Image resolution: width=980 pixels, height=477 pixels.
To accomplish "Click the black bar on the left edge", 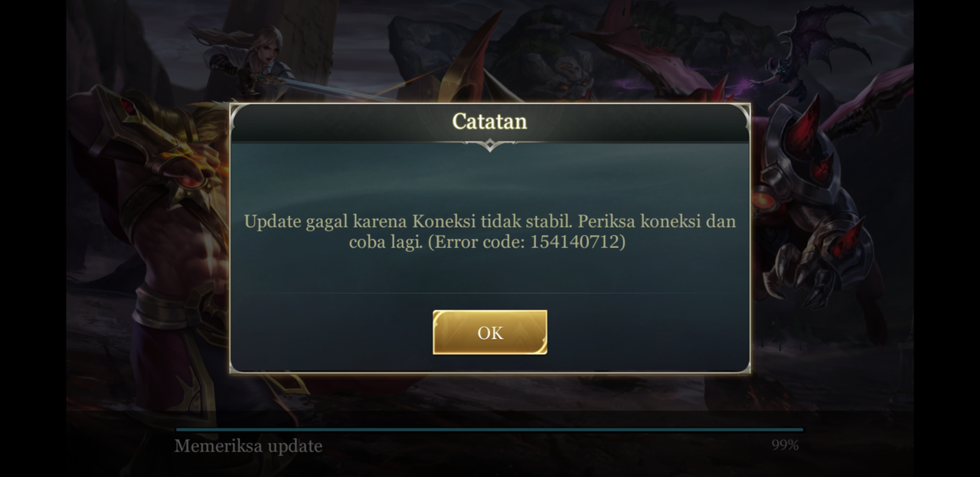I will coord(33,238).
